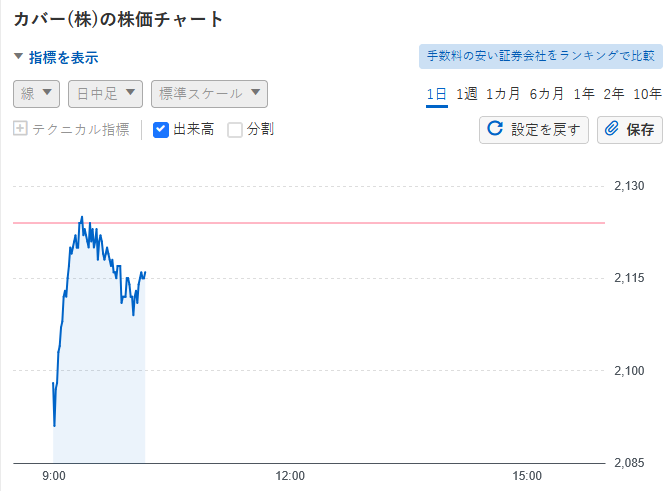667x491 pixels.
Task: Switch to the 6カ月 period tab
Action: (546, 94)
